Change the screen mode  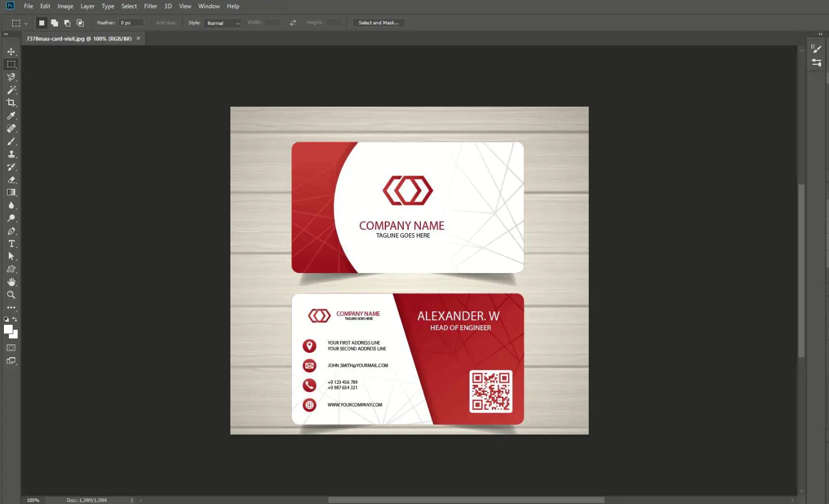[11, 361]
